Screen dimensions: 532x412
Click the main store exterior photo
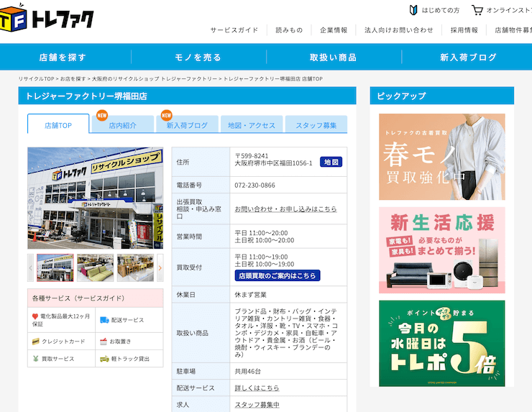(x=96, y=198)
